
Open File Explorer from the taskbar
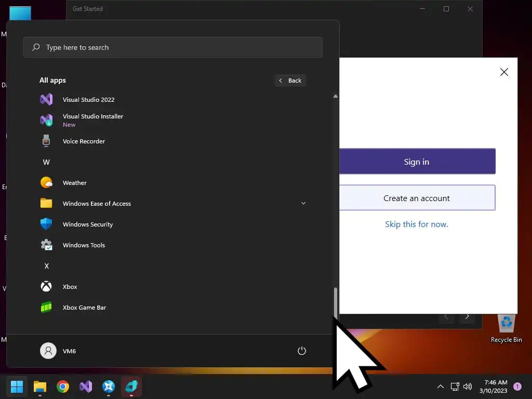[x=39, y=387]
